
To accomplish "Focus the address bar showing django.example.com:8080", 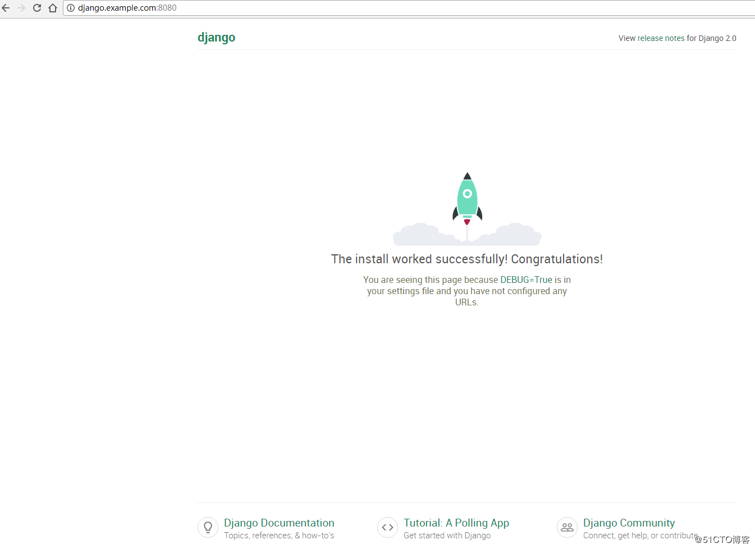I will pos(408,8).
